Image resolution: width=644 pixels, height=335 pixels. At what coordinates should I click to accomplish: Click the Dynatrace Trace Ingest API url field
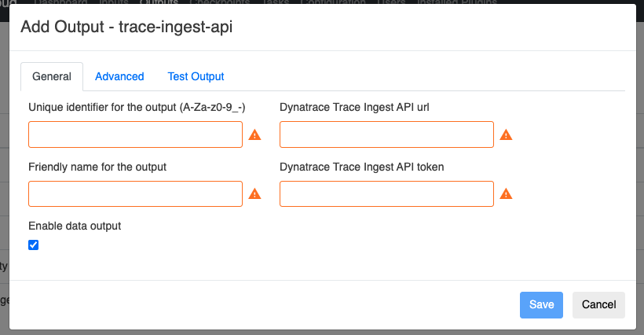(386, 134)
